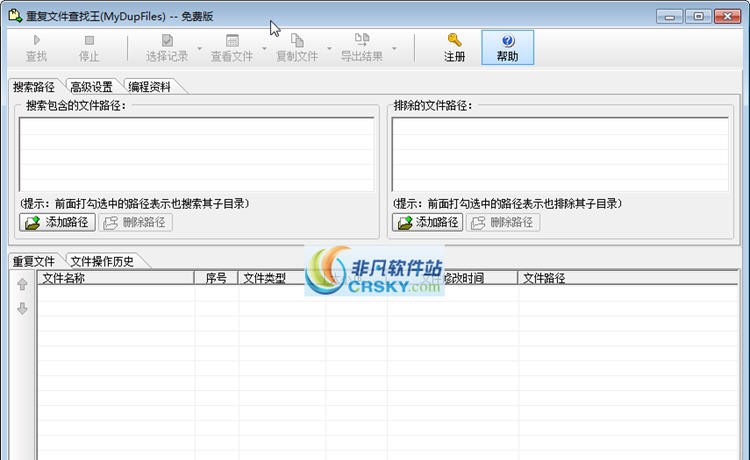Viewport: 750px width, 460px height.
Task: Switch to the 搜索路径 tab
Action: pyautogui.click(x=34, y=87)
